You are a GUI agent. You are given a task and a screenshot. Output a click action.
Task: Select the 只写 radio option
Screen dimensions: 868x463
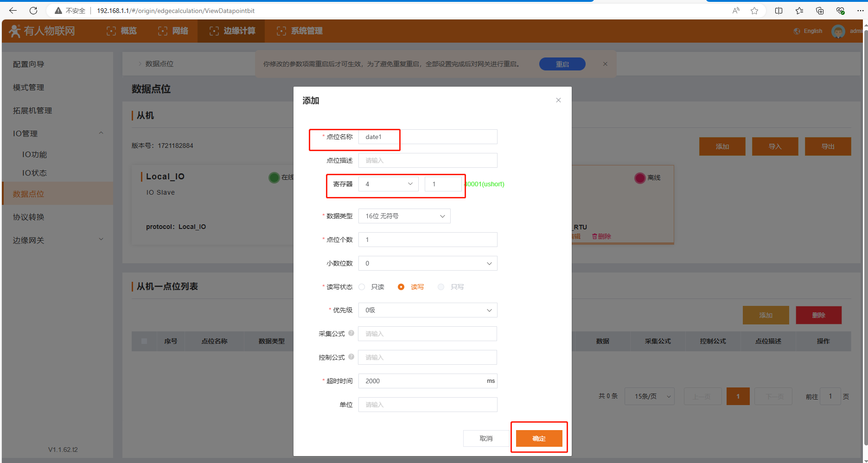coord(441,287)
